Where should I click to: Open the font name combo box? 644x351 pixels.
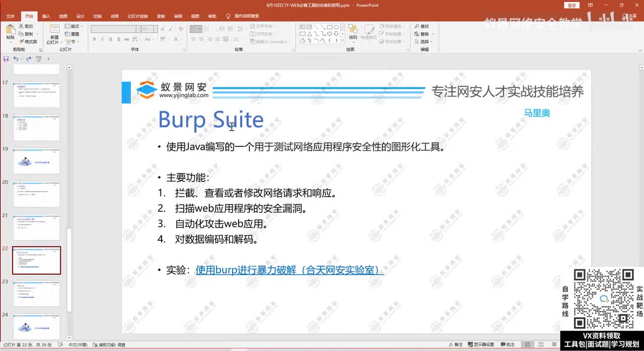[114, 29]
